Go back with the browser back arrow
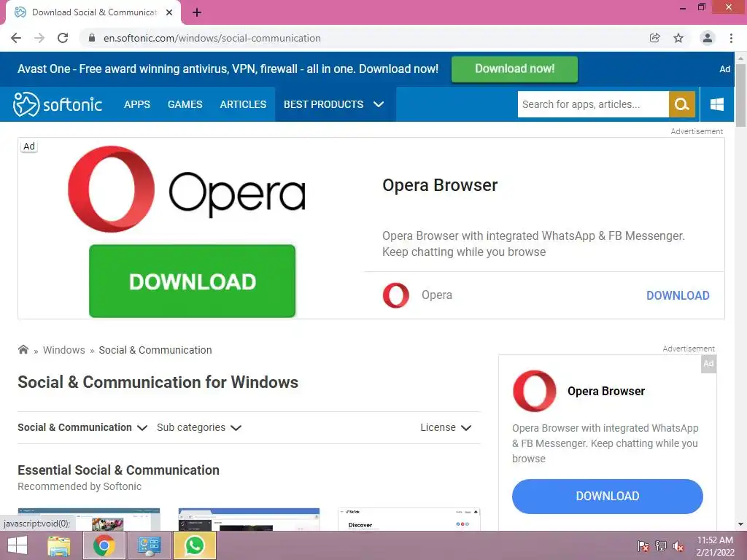Viewport: 747px width, 560px height. coord(16,38)
